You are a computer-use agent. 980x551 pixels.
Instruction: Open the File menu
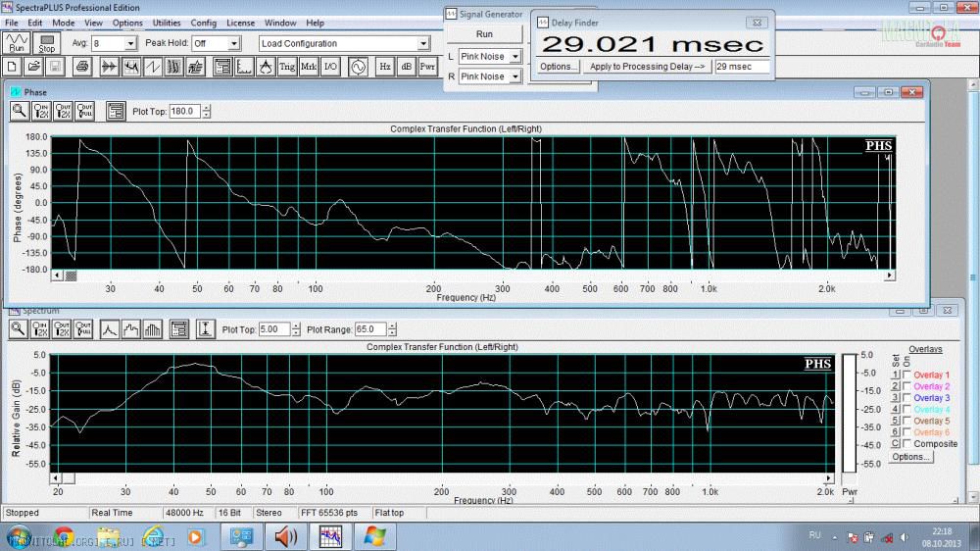(x=11, y=23)
